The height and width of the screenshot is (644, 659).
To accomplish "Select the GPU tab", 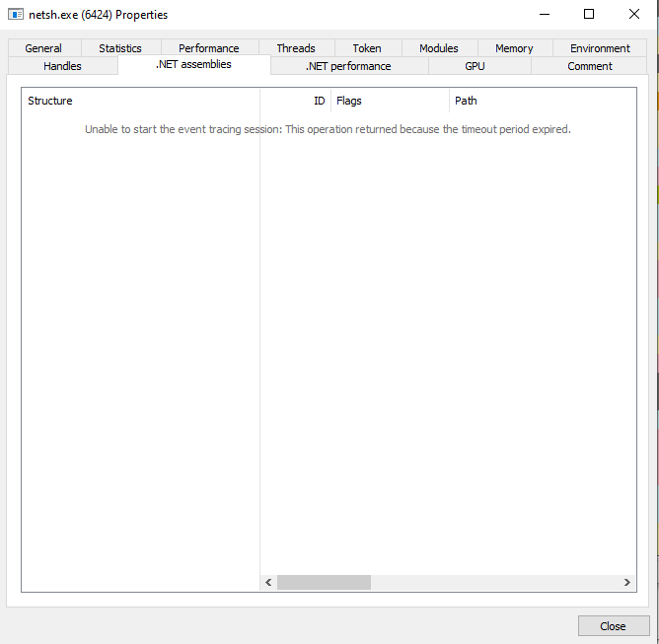I will 476,66.
